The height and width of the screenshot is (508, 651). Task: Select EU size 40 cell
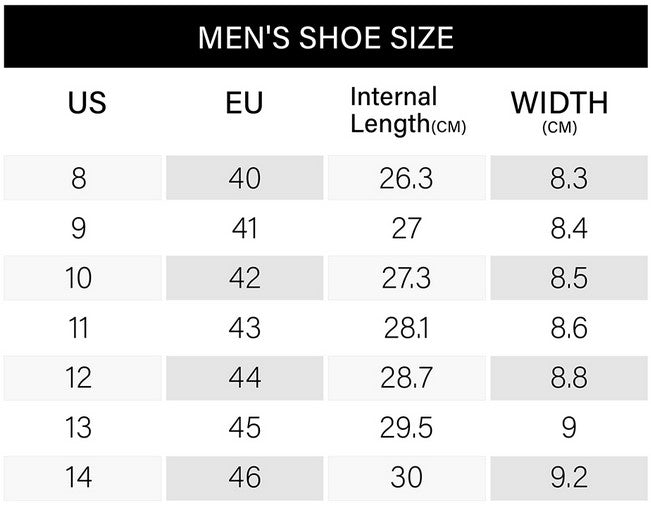[x=245, y=178]
